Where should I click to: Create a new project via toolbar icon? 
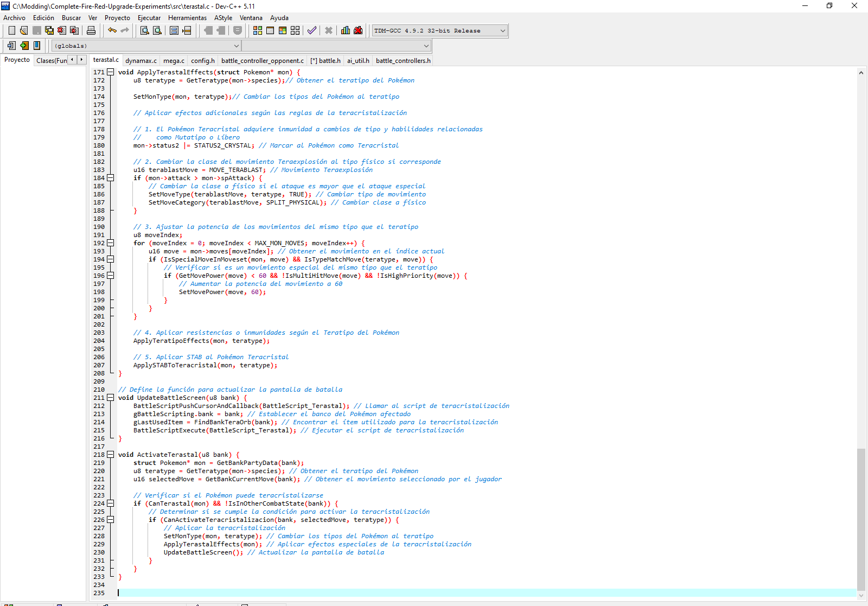coord(11,46)
